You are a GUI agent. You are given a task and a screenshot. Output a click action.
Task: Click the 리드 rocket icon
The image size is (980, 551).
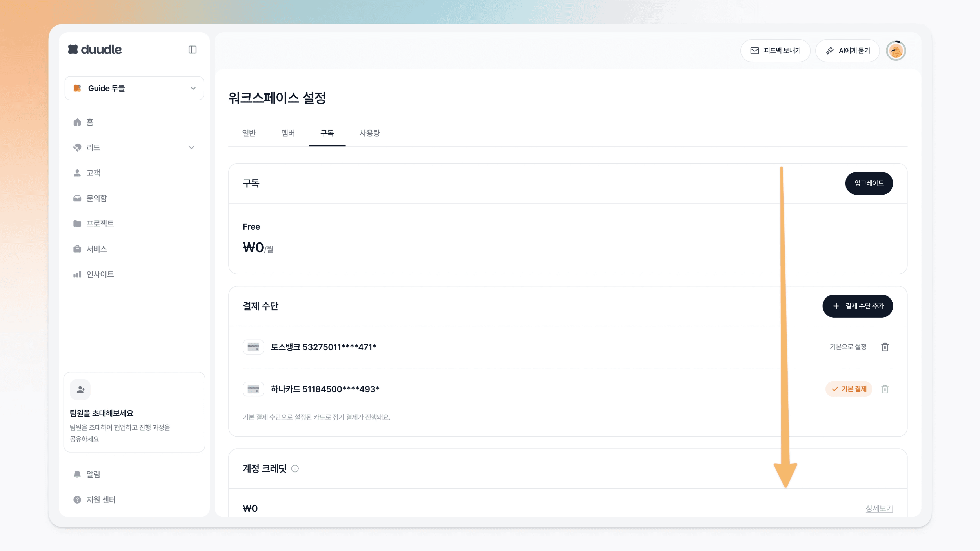coord(77,147)
